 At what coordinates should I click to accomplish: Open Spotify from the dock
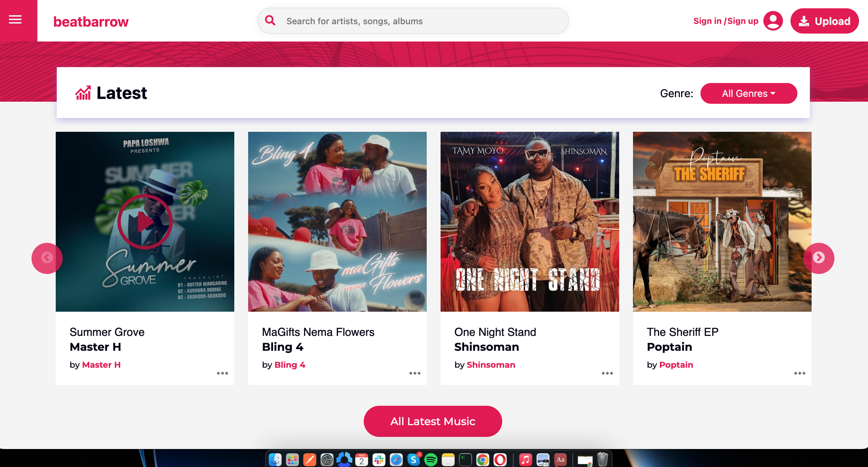point(431,460)
